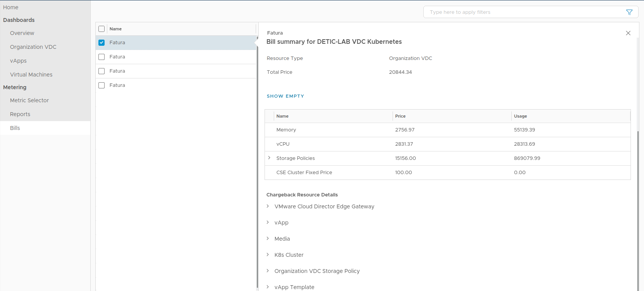The width and height of the screenshot is (644, 291).
Task: Click the Total Price value 20844.34
Action: (x=400, y=72)
